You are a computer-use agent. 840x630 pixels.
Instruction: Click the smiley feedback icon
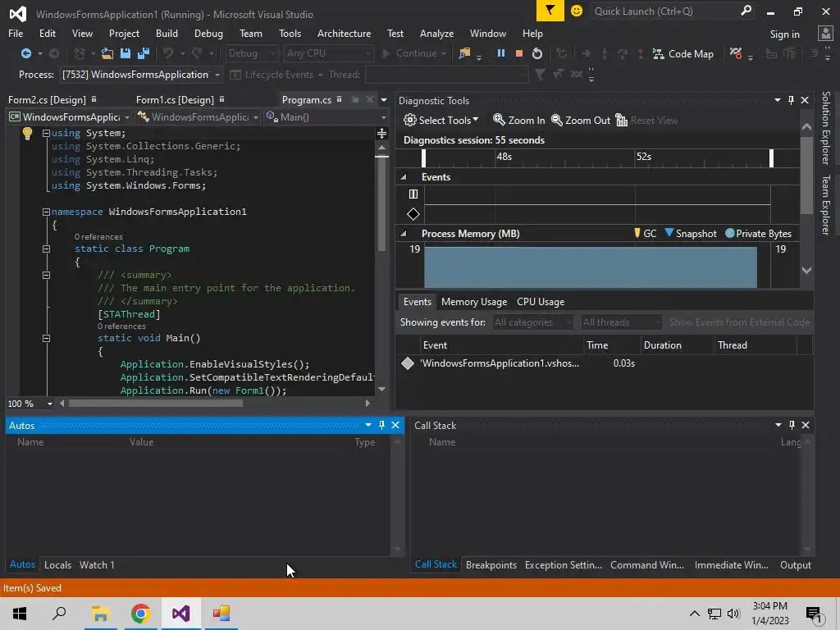point(577,11)
